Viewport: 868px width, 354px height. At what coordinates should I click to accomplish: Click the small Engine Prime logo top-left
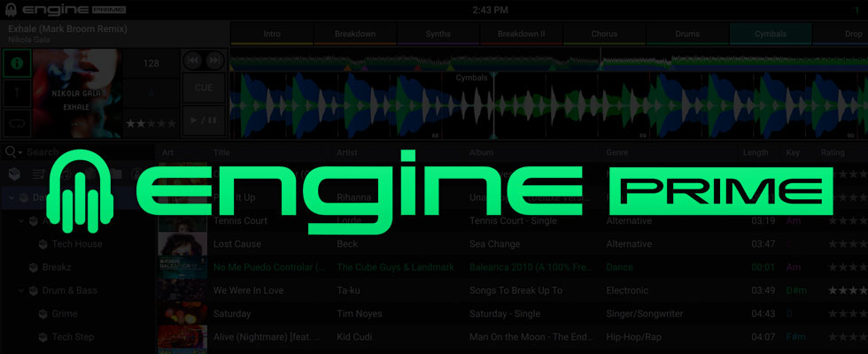(66, 10)
